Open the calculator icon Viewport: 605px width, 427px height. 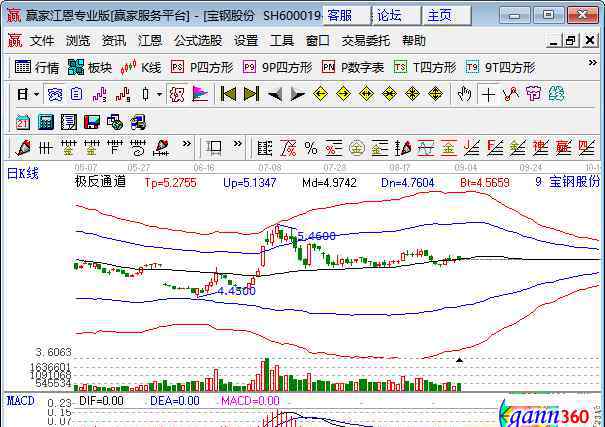(46, 122)
